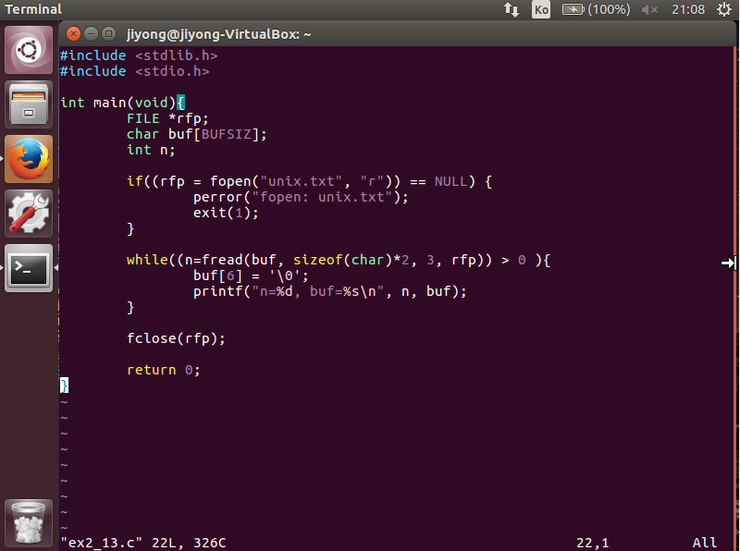Click on 'FILE *rfp;' declaration
Viewport: 740px width, 551px height.
pos(167,118)
